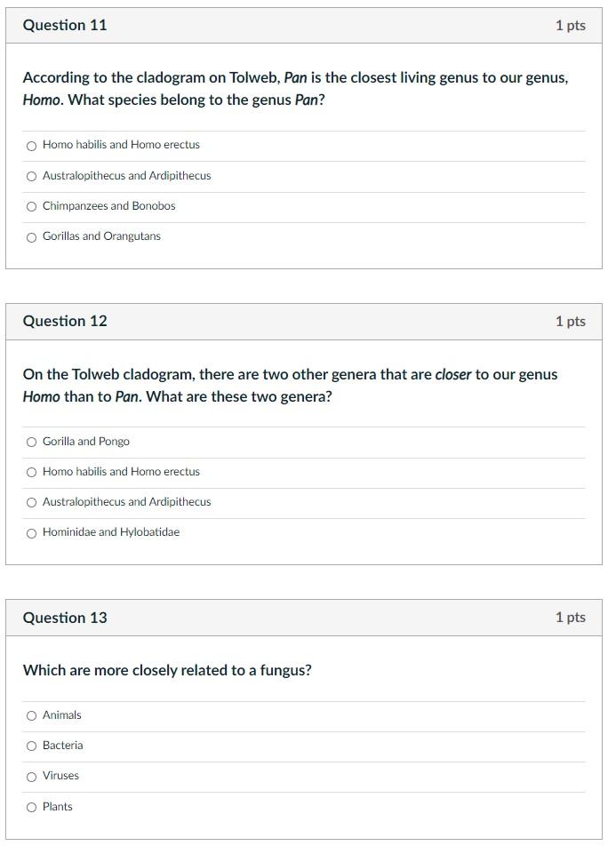Screen dimensions: 616x846
Task: Click the "1 pts" label on Question 11
Action: click(571, 25)
